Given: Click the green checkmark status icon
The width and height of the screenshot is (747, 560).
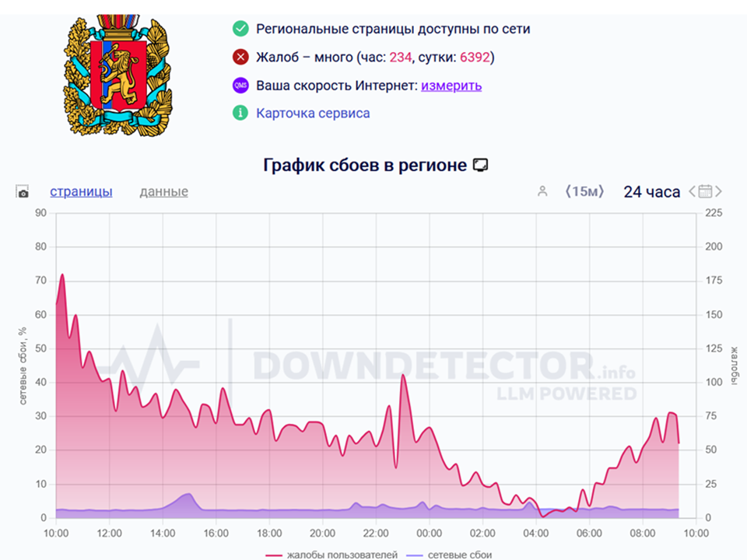Looking at the screenshot, I should (x=240, y=29).
